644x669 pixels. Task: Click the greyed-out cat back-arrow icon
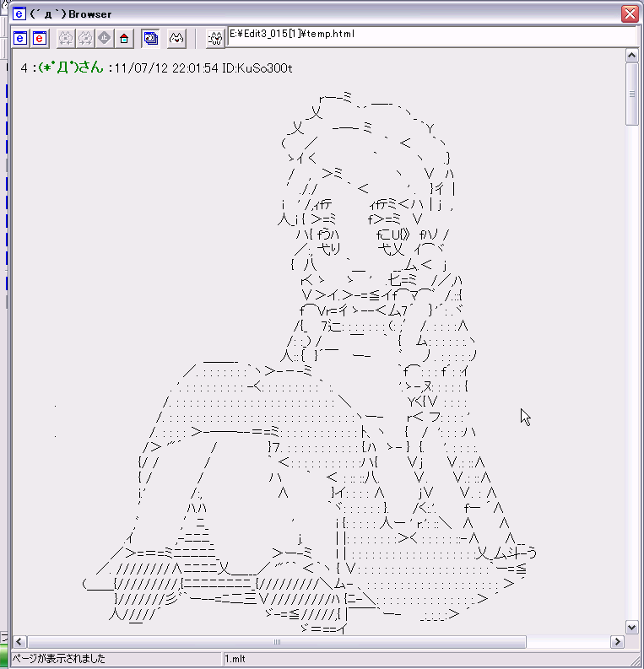[x=66, y=39]
